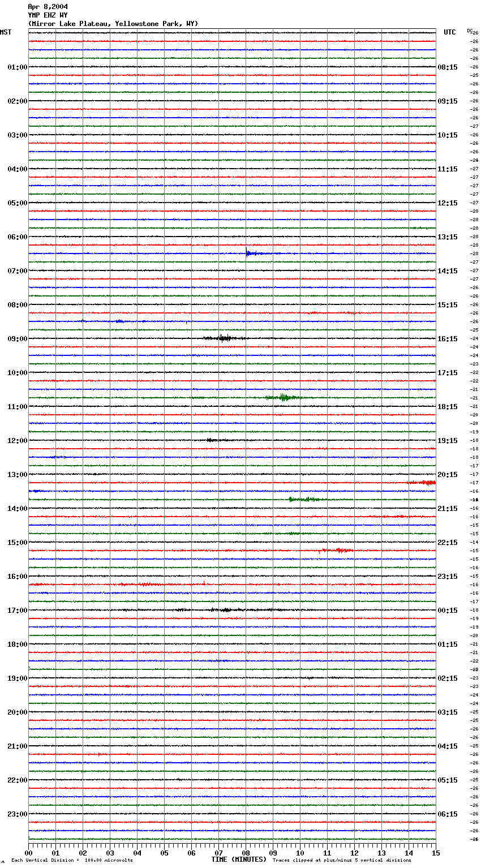This screenshot has height=868, width=481.
Task: Click the green event burst before 11:00
Action: tap(284, 398)
